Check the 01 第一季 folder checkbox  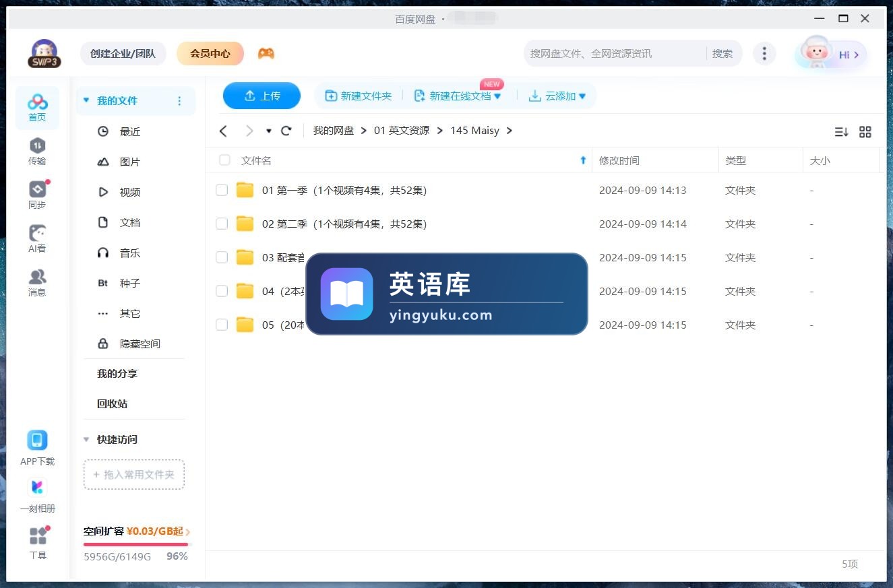222,190
